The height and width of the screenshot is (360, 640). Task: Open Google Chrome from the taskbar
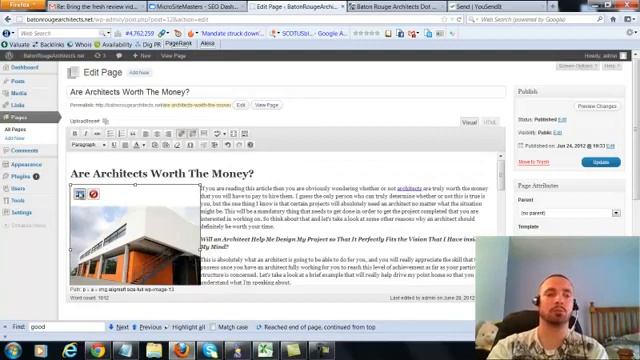pyautogui.click(x=98, y=351)
